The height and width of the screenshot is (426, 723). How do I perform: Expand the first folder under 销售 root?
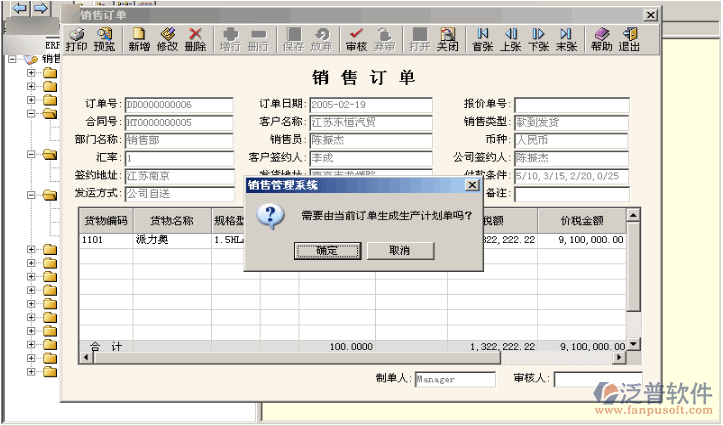click(31, 73)
